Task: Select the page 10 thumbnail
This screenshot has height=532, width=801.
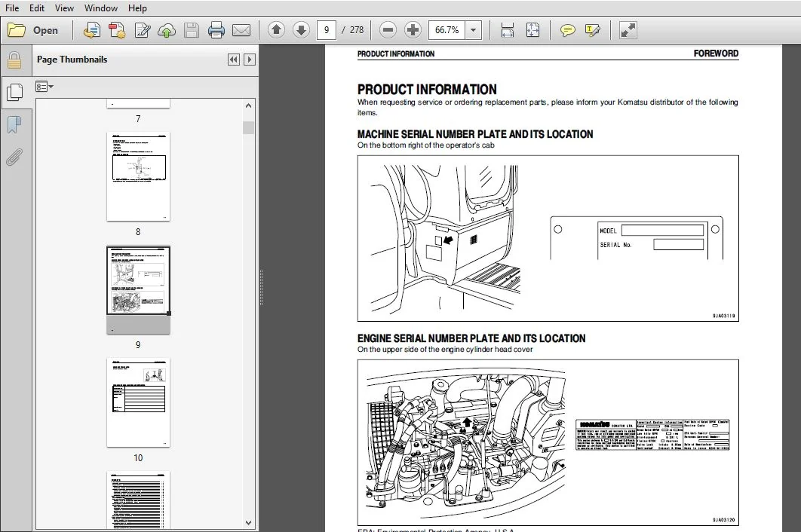Action: click(x=138, y=403)
